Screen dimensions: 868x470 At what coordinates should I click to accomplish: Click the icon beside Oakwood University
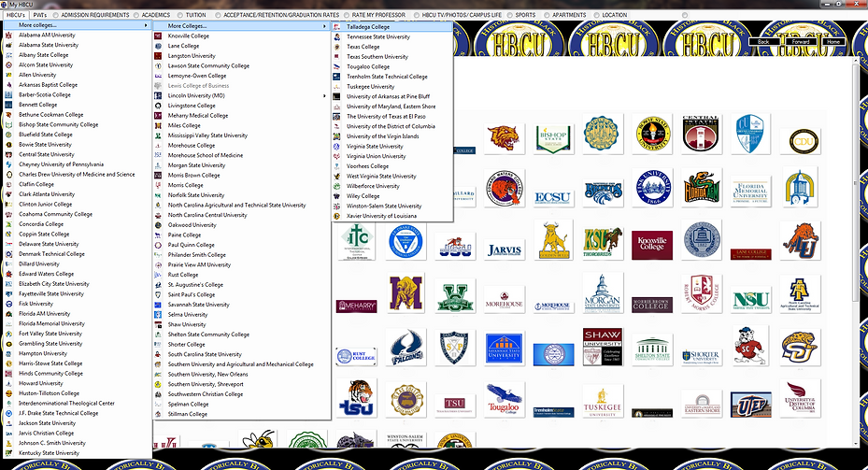(x=158, y=225)
